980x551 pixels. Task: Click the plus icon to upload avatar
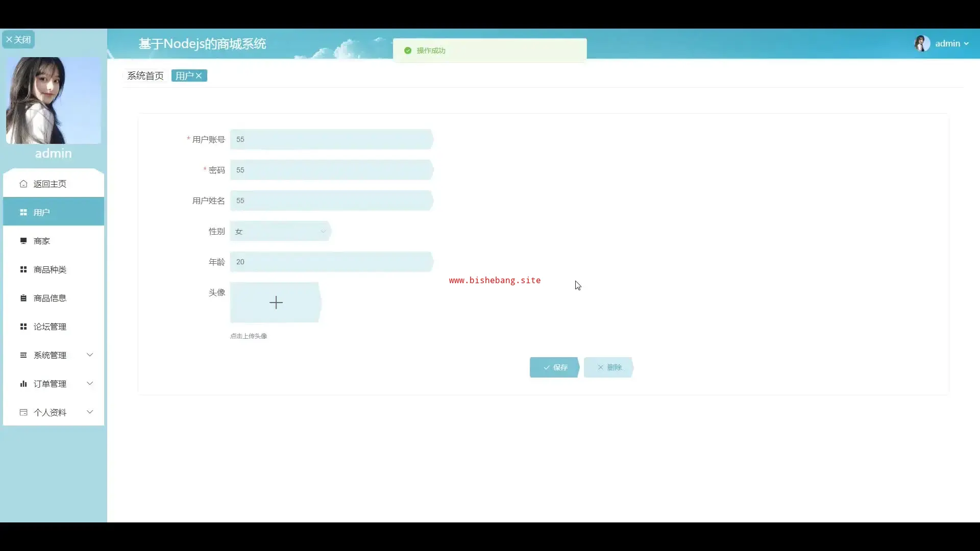pyautogui.click(x=276, y=303)
